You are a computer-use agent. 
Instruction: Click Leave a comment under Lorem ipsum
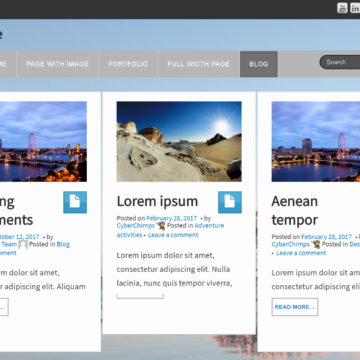click(173, 235)
